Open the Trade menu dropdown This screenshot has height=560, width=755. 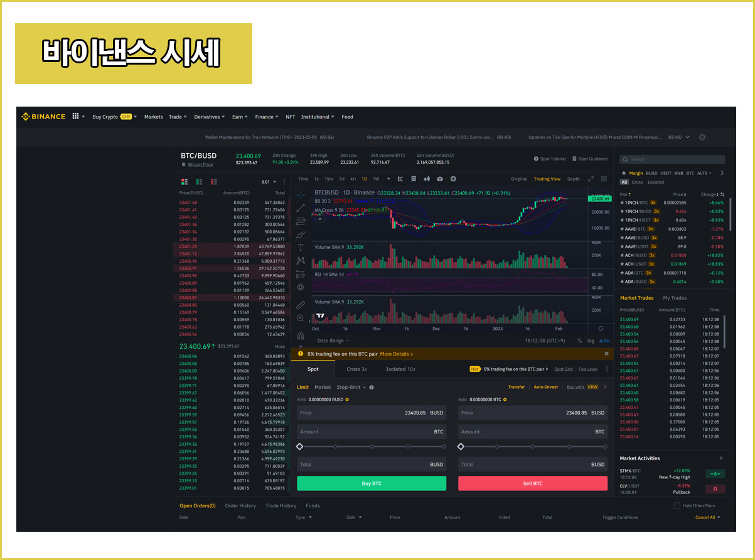(x=178, y=117)
